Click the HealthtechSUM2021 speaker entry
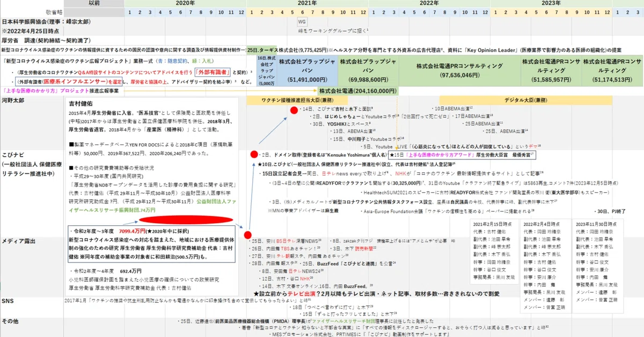The image size is (644, 337). coord(486,192)
